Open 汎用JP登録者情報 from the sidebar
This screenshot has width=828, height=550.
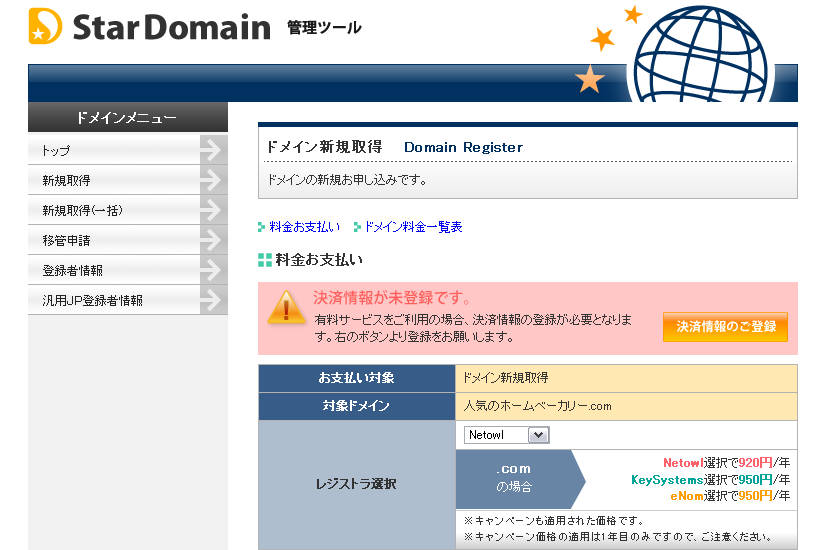pos(128,300)
